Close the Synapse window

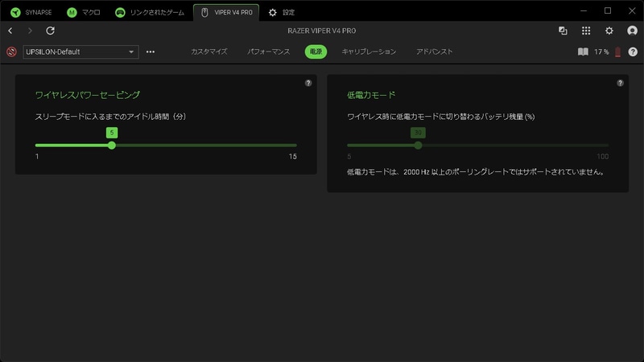tap(632, 11)
